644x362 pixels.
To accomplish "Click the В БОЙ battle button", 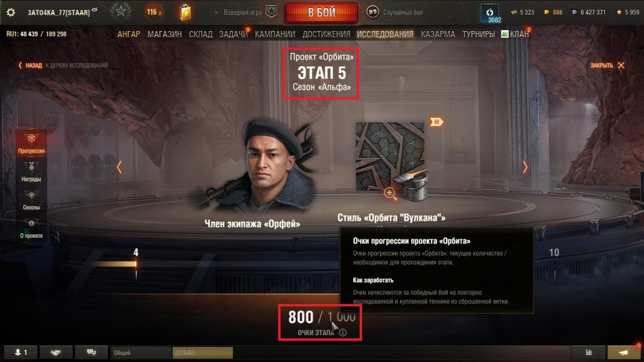I will coord(321,12).
